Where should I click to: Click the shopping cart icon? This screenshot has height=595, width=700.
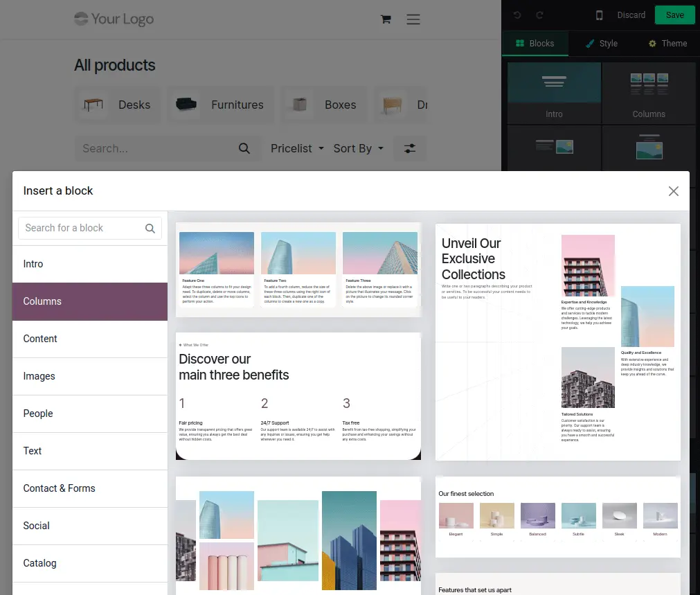386,19
